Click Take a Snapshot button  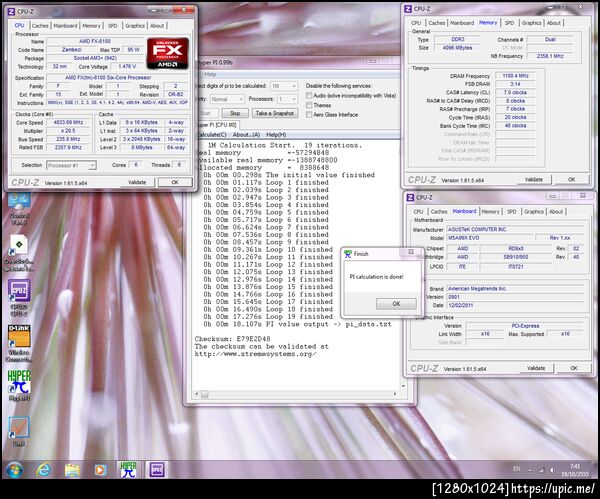(x=275, y=113)
